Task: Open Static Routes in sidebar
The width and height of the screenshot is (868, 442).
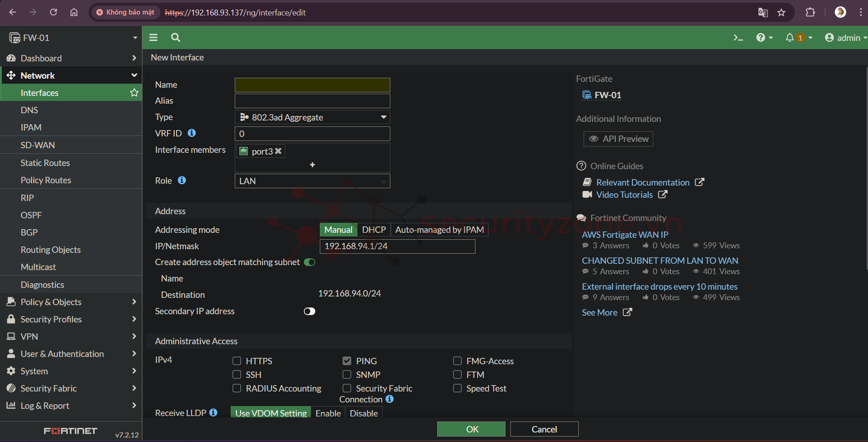Action: click(45, 163)
